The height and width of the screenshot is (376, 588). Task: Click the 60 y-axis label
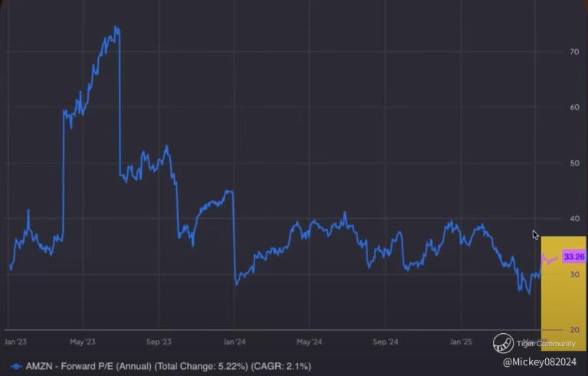tap(574, 107)
